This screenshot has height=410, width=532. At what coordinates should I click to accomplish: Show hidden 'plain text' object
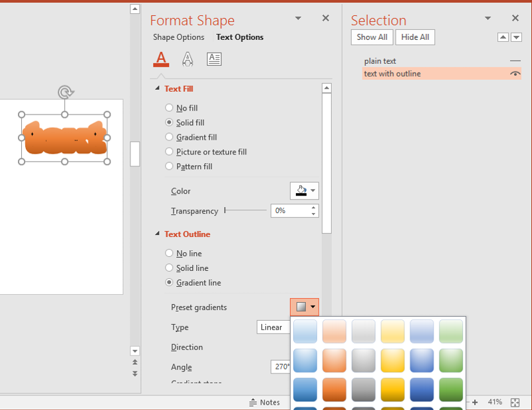coord(515,61)
